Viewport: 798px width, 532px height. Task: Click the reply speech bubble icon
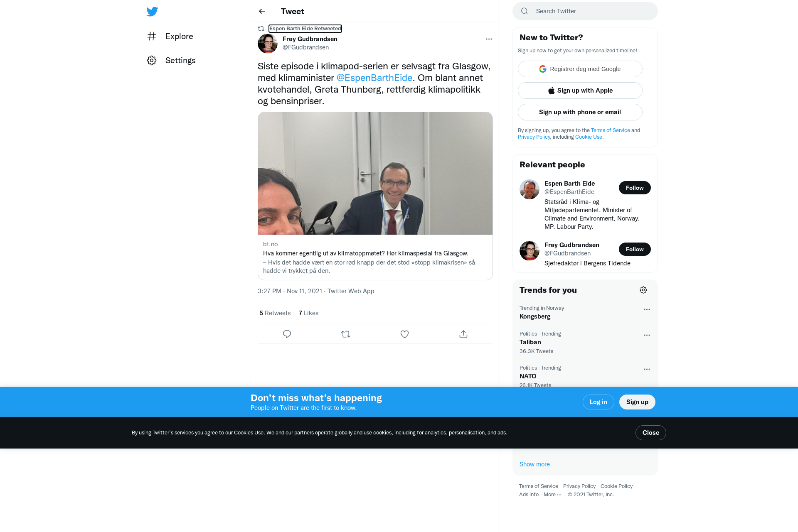pos(287,334)
